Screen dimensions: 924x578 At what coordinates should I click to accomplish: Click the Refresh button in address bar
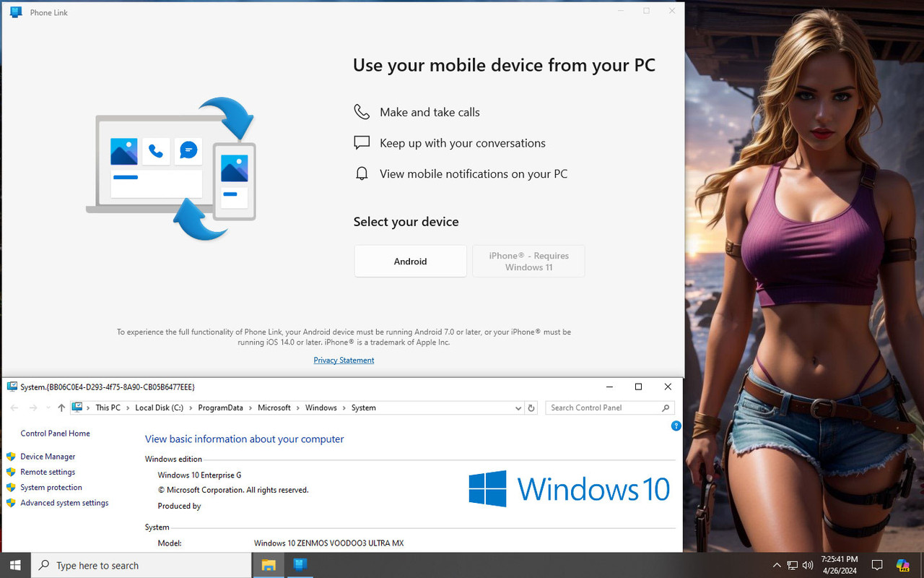(x=531, y=408)
